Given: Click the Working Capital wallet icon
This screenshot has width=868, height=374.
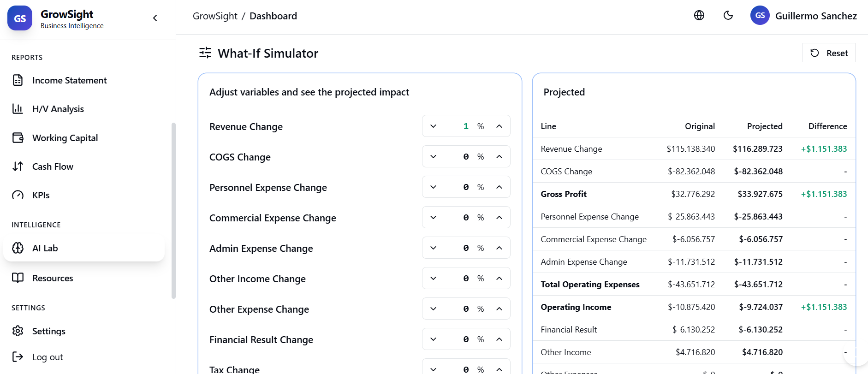Looking at the screenshot, I should pyautogui.click(x=18, y=138).
